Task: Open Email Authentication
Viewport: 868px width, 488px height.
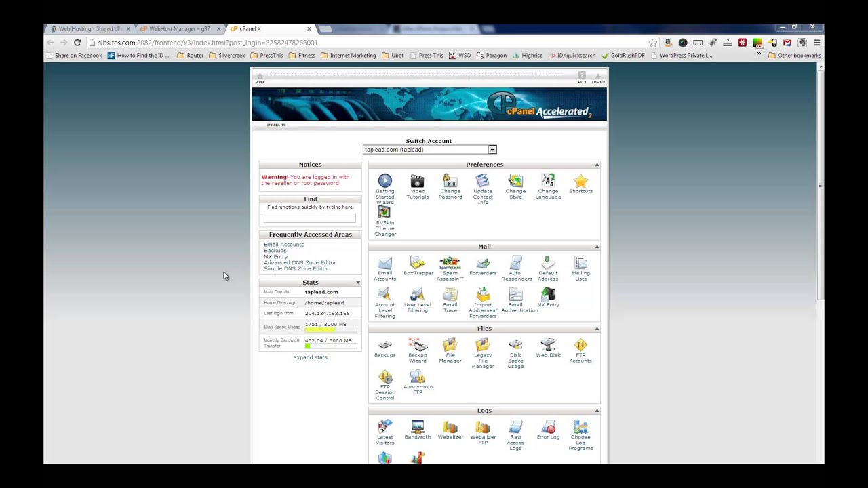Action: 515,294
